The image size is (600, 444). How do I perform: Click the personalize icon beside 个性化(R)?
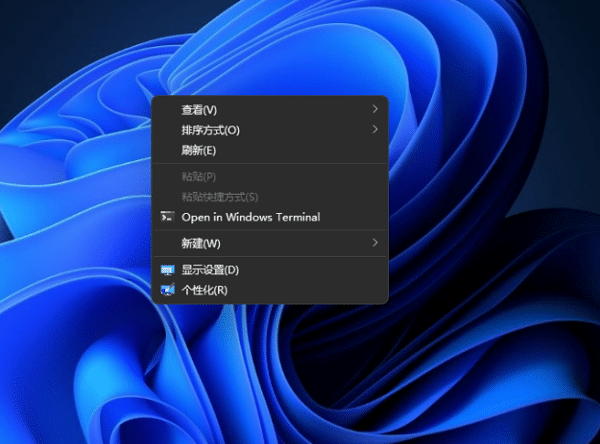click(167, 290)
